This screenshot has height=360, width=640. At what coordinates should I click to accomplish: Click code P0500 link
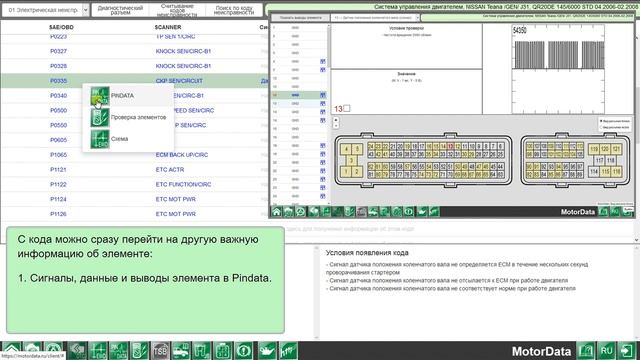coord(58,110)
